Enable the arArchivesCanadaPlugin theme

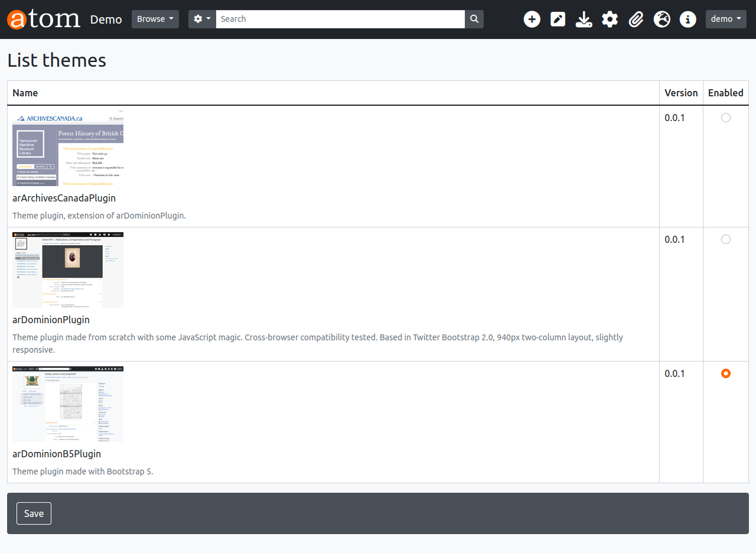[725, 118]
